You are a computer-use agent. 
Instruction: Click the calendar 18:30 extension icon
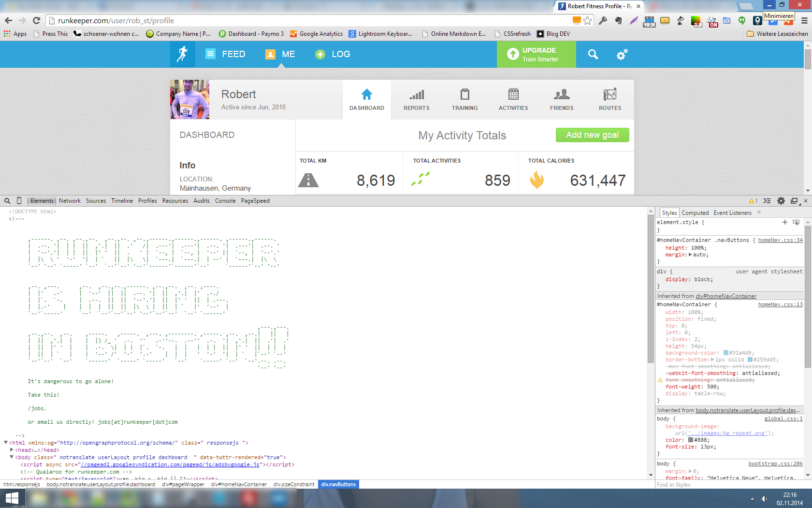tap(649, 21)
